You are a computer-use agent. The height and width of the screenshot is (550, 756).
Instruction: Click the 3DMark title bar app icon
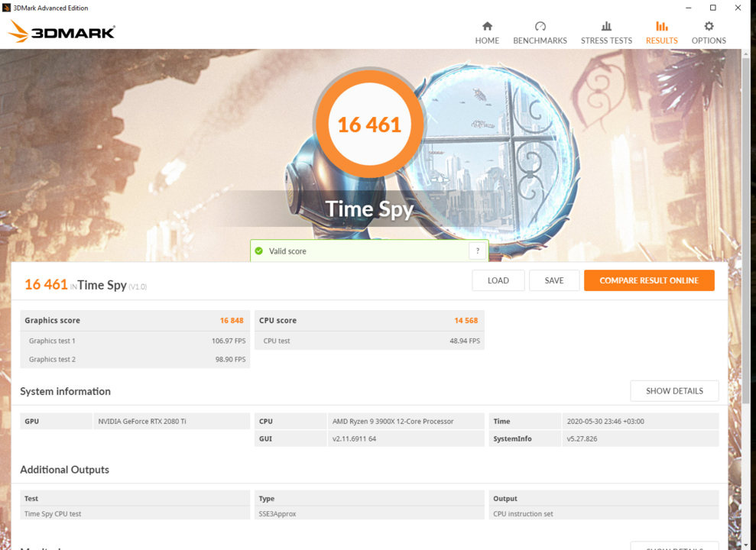coord(6,8)
